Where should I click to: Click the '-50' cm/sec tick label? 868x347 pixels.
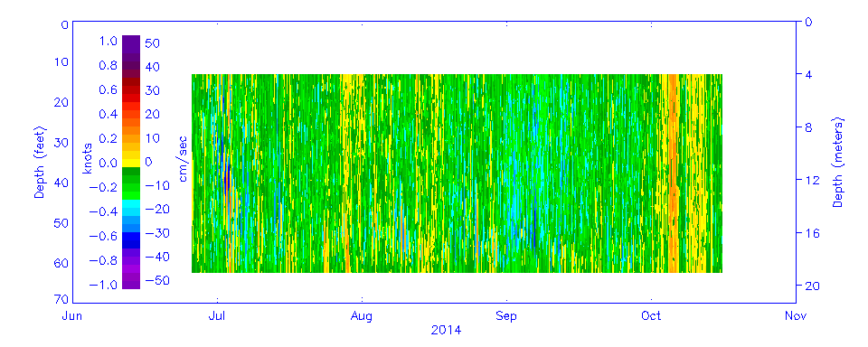pos(156,281)
